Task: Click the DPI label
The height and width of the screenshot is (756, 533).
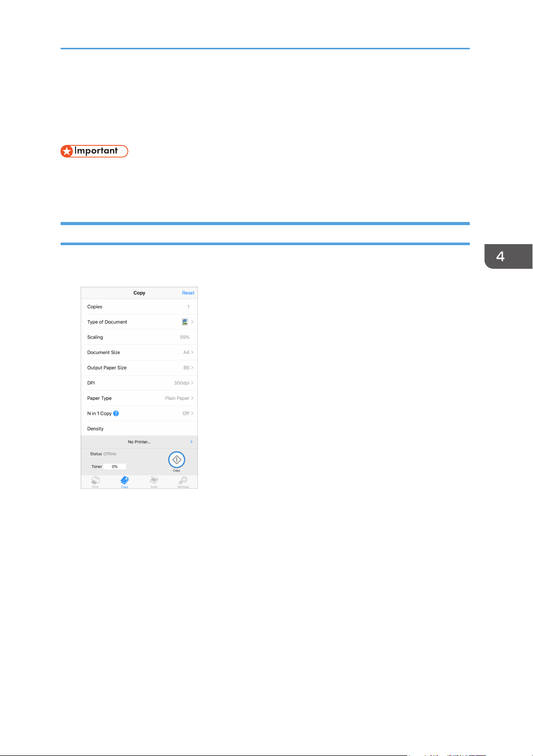Action: point(91,383)
